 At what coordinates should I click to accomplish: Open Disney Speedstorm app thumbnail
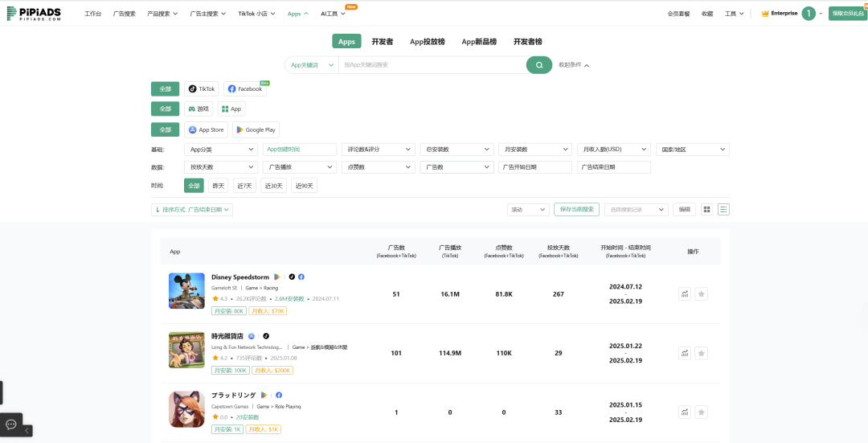(186, 291)
